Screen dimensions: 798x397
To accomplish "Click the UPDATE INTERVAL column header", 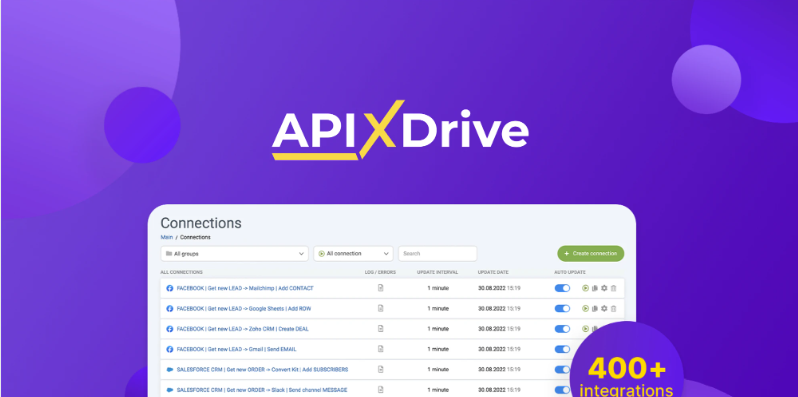I will [438, 272].
